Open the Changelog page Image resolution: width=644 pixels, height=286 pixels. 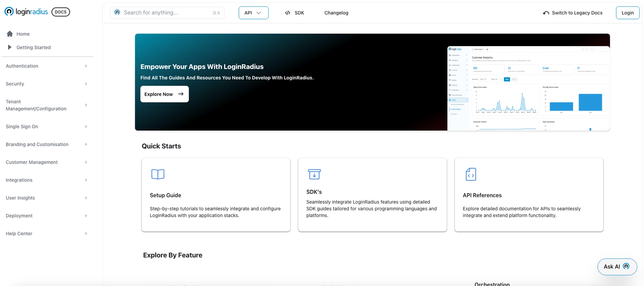336,13
